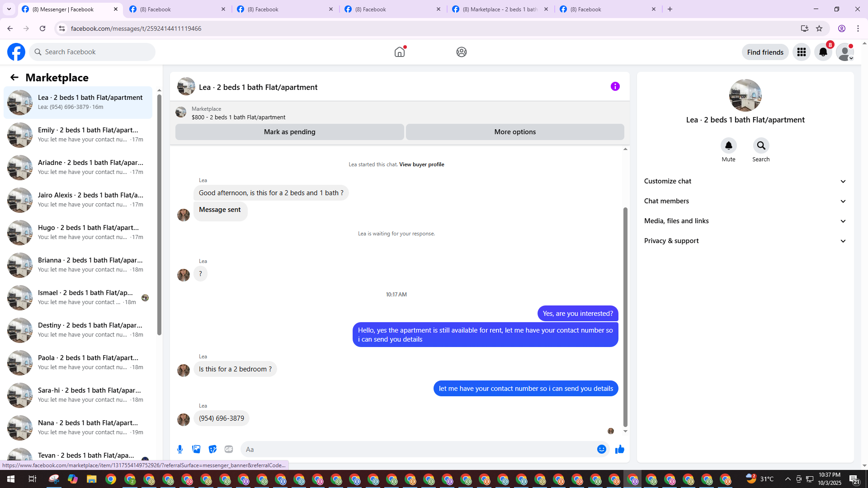Viewport: 868px width, 488px height.
Task: Open the notifications bell
Action: pyautogui.click(x=823, y=52)
